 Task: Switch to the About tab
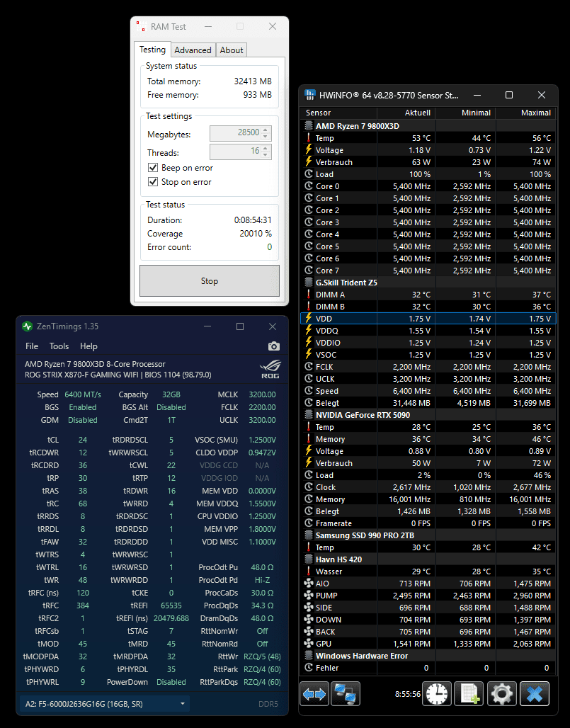(x=231, y=50)
